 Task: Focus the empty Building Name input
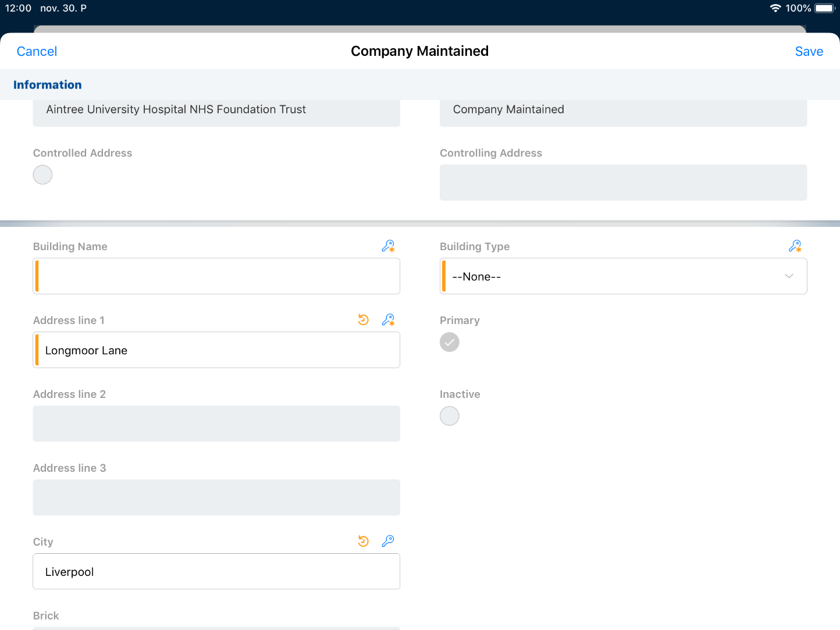[x=216, y=276]
